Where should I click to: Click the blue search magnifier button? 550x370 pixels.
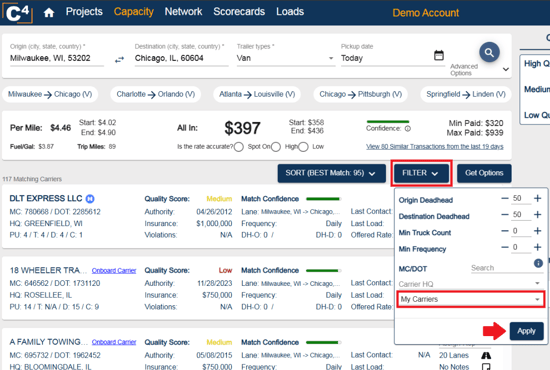[x=489, y=52]
